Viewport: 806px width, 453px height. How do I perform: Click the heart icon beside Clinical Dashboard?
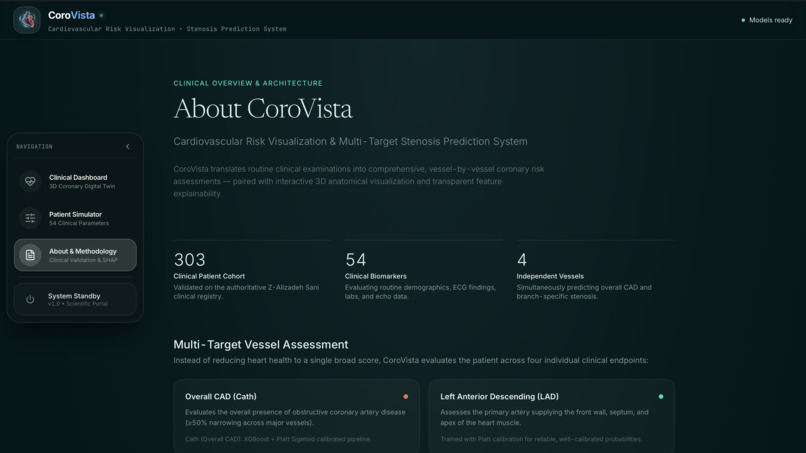click(x=30, y=181)
